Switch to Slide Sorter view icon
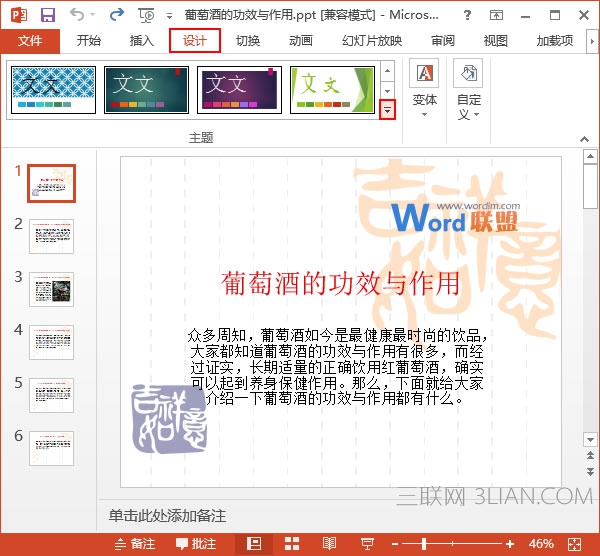The width and height of the screenshot is (600, 556). pyautogui.click(x=292, y=544)
